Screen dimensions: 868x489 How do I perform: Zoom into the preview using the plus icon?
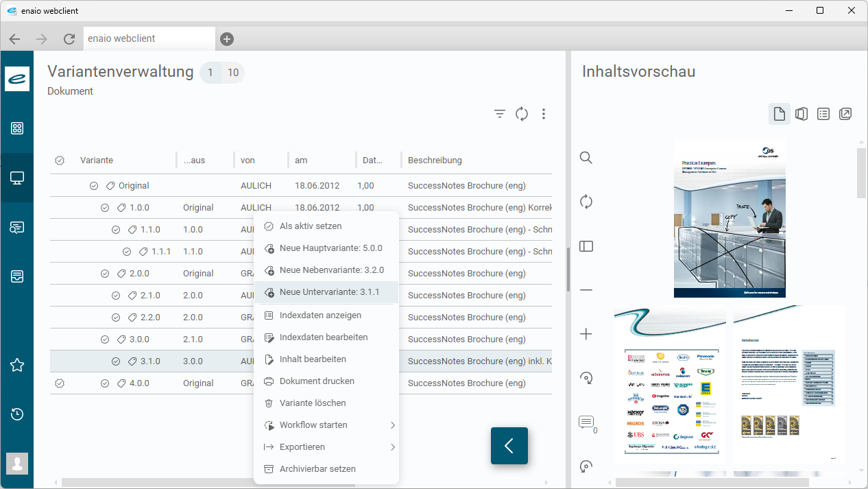(586, 334)
